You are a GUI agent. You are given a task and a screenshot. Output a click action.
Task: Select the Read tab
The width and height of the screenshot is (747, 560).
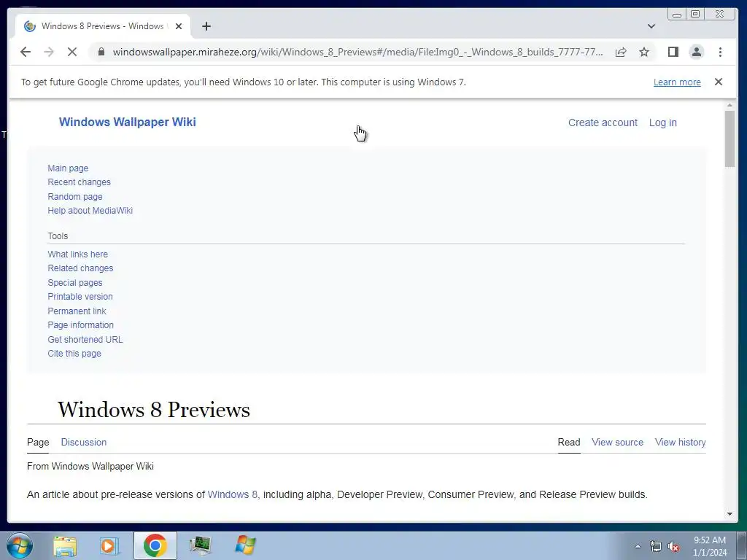click(x=569, y=443)
